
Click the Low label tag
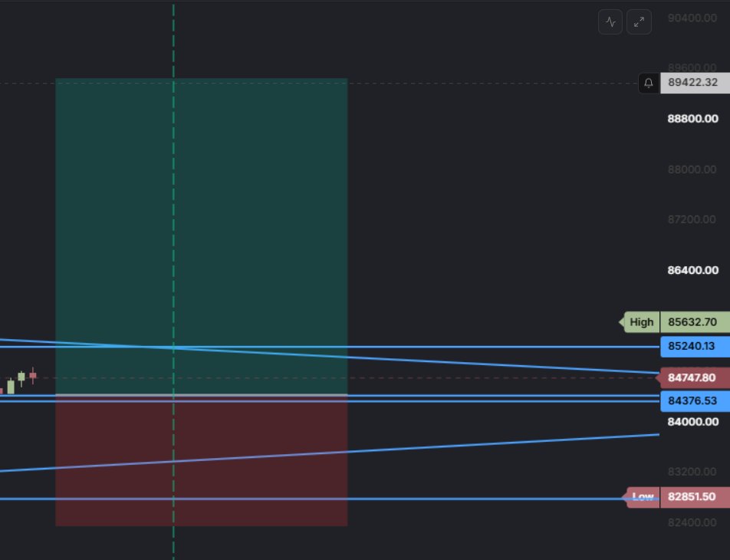tap(642, 496)
